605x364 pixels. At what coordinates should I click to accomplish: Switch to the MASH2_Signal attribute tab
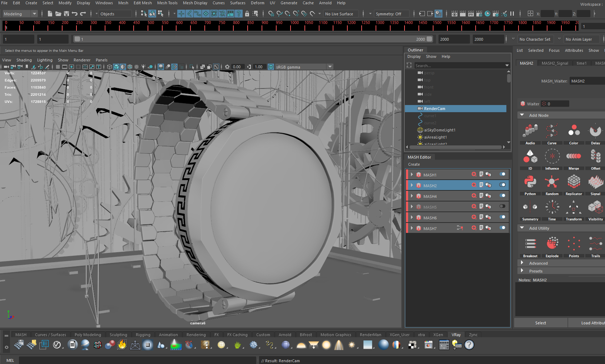pyautogui.click(x=555, y=63)
